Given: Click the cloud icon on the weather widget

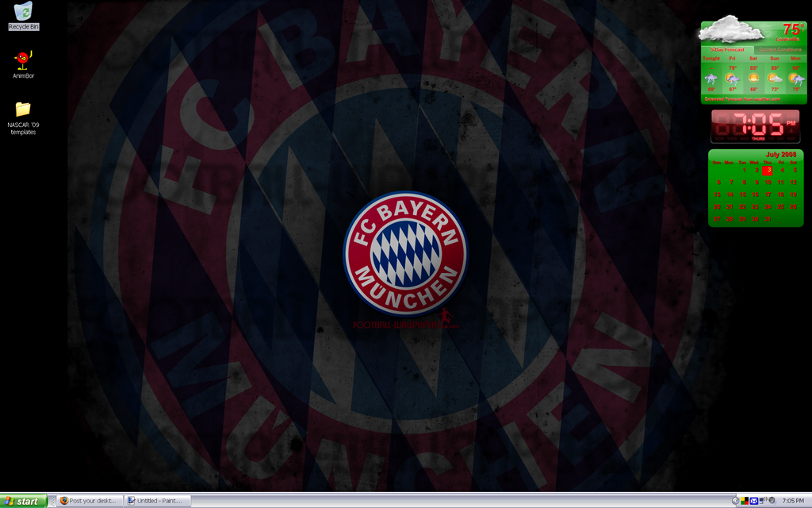Looking at the screenshot, I should coord(730,30).
